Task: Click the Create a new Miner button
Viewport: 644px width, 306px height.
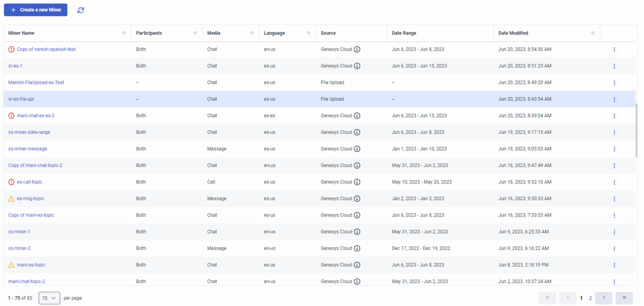Action: pyautogui.click(x=35, y=10)
